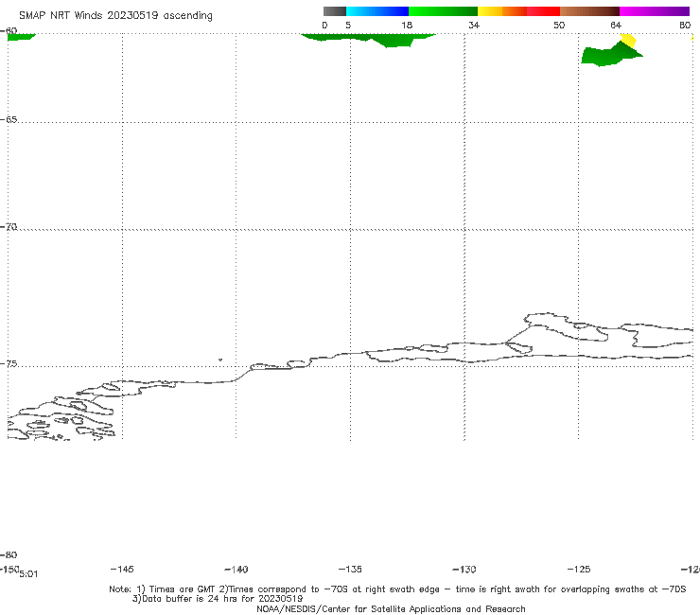This screenshot has width=700, height=615.
Task: Click the brown segment of the color bar
Action: pyautogui.click(x=589, y=11)
